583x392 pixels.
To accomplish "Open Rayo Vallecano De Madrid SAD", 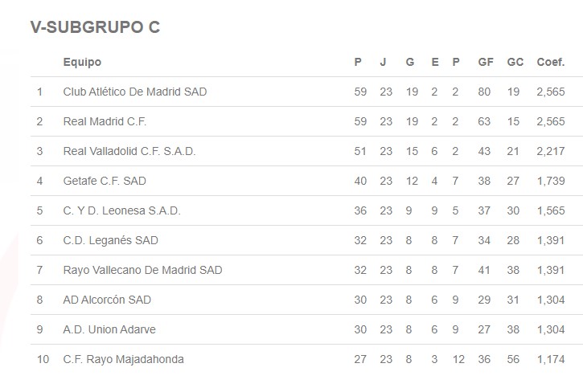I will click(x=142, y=270).
